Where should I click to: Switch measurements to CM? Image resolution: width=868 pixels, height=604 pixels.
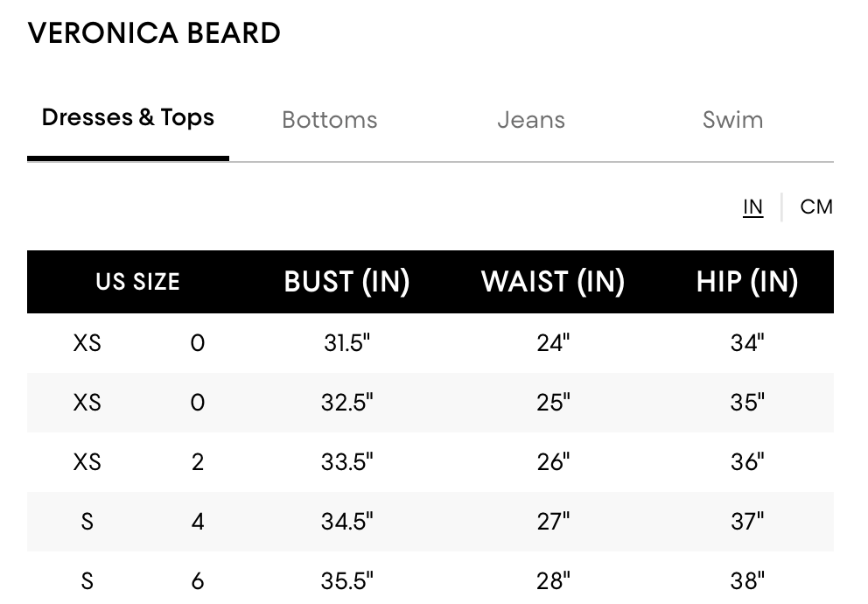(x=816, y=207)
